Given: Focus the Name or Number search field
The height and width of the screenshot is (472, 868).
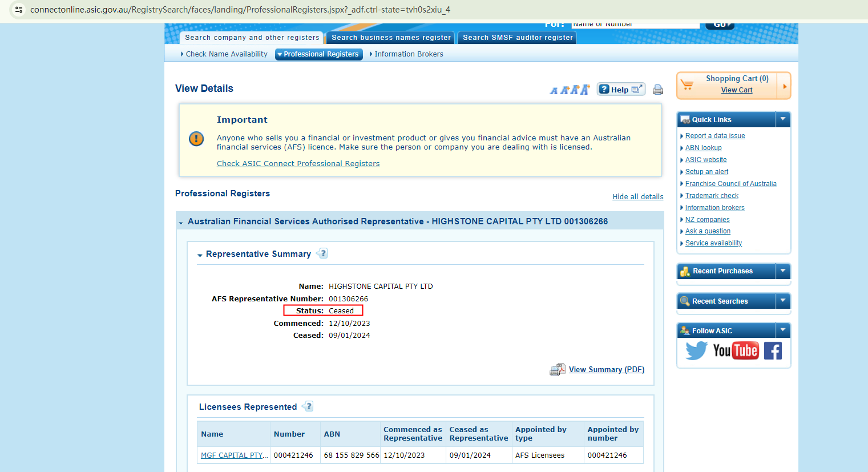Looking at the screenshot, I should click(636, 25).
